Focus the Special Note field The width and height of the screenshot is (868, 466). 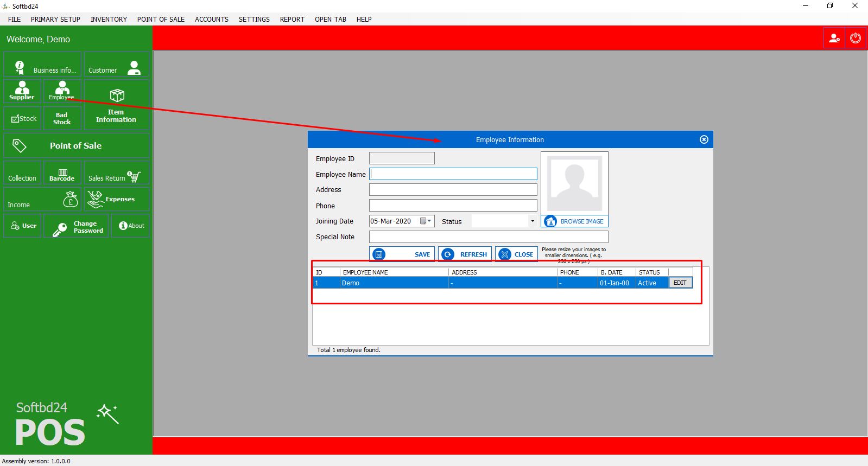point(489,237)
